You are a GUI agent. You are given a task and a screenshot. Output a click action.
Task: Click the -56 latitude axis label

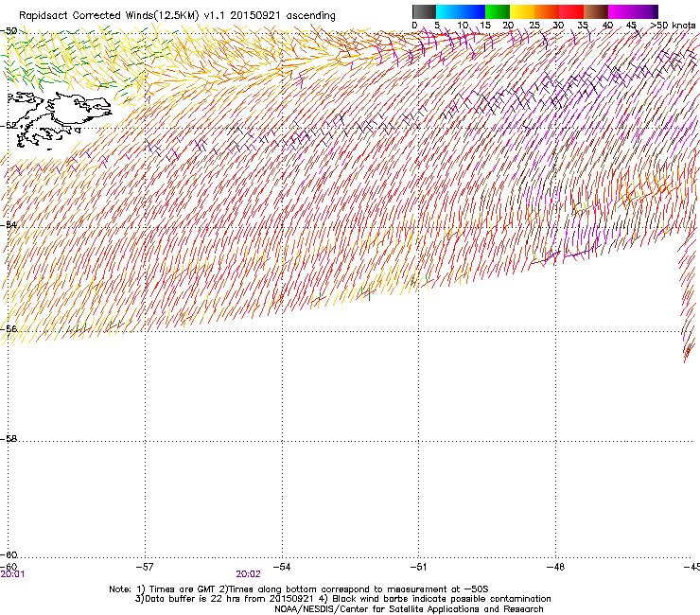(9, 328)
